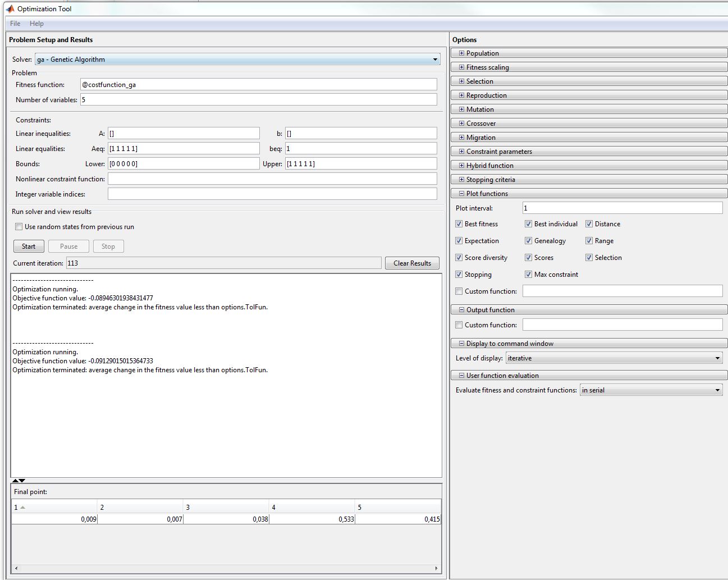Viewport: 728px width, 580px height.
Task: Expand the Population options section
Action: tap(462, 53)
